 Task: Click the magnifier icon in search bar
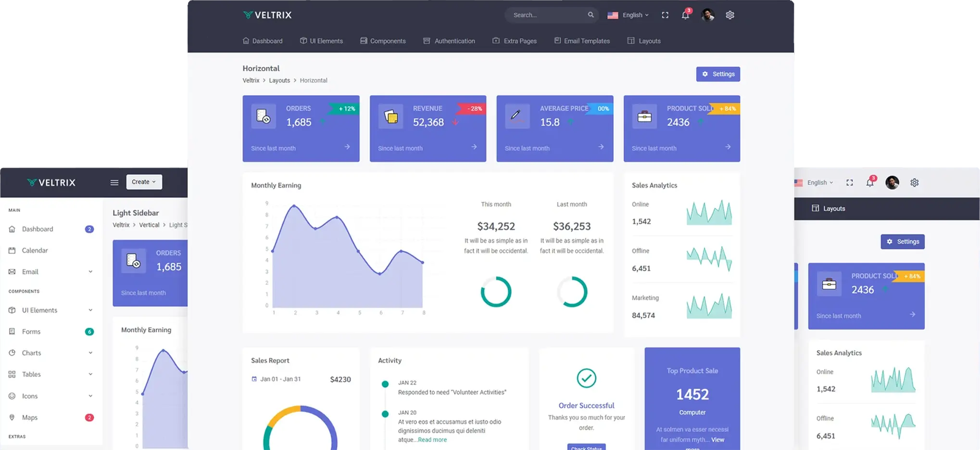click(591, 15)
